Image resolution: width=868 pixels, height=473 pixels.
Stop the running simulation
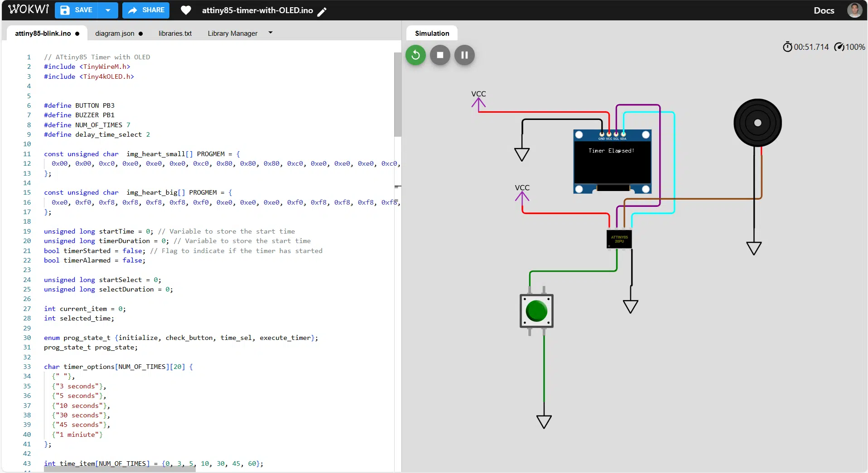[x=440, y=55]
